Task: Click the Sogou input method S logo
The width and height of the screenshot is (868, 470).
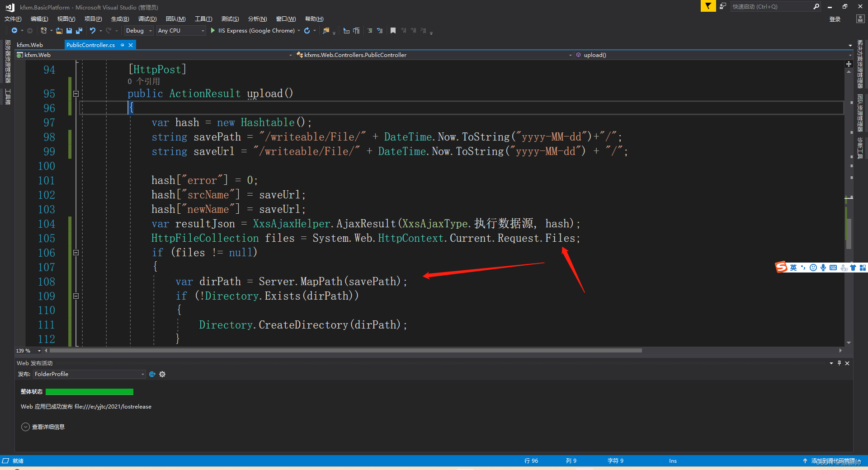Action: pos(781,267)
